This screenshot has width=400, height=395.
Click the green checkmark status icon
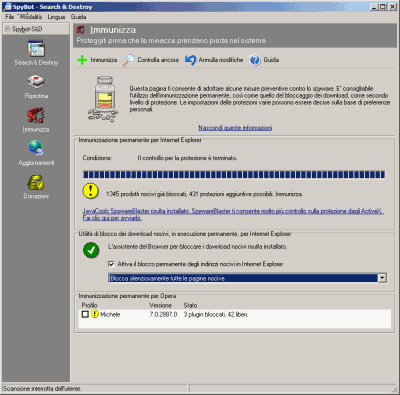[91, 250]
